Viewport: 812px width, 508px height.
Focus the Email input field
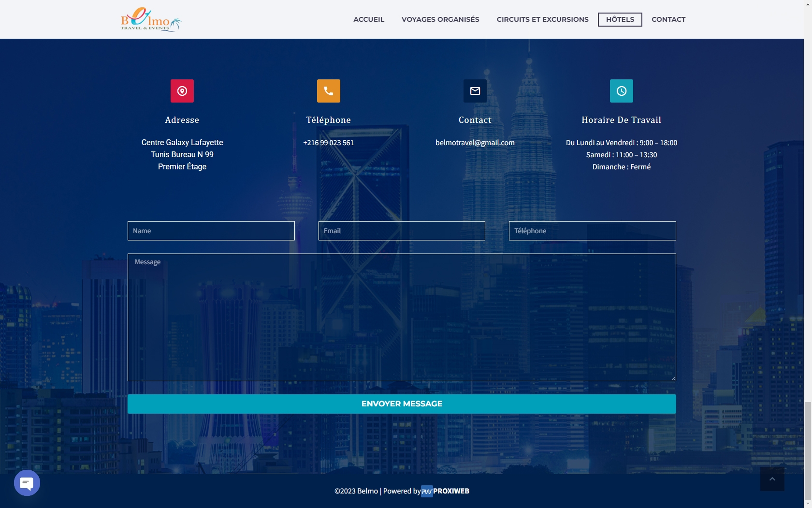[402, 231]
